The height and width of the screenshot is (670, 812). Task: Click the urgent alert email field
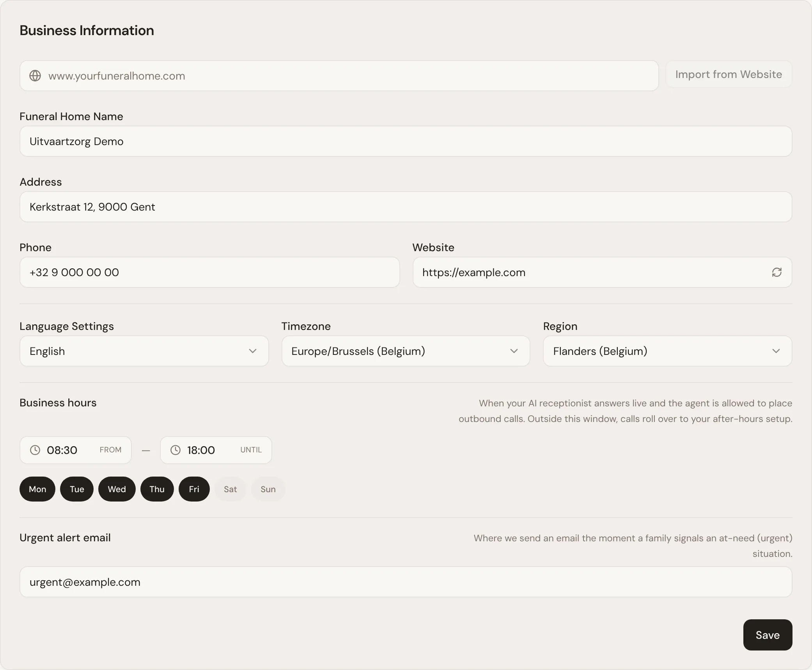tap(406, 582)
